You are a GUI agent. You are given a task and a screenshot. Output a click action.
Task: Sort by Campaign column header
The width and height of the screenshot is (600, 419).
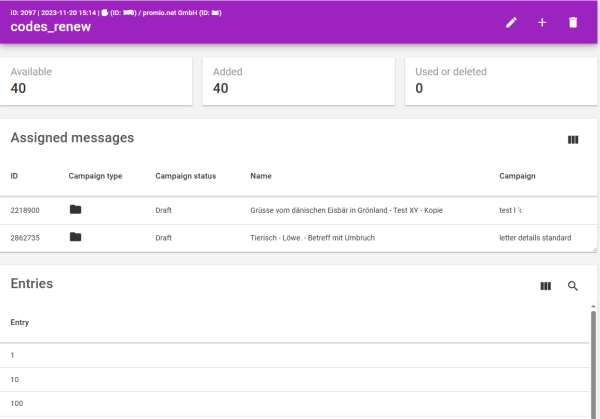pyautogui.click(x=517, y=176)
